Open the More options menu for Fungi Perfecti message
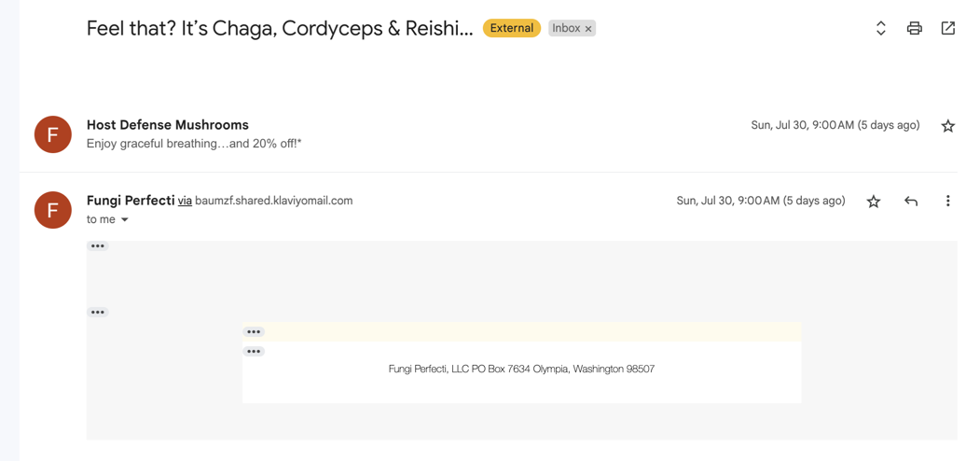Screen dimensions: 980x461 [x=948, y=201]
